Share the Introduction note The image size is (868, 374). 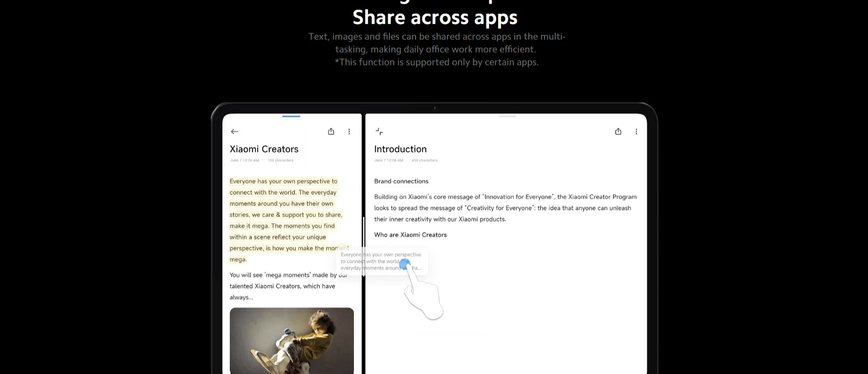[x=618, y=131]
